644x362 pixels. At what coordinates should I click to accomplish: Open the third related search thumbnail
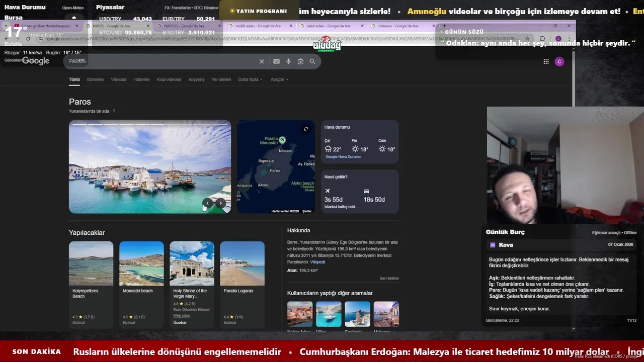[x=358, y=314]
